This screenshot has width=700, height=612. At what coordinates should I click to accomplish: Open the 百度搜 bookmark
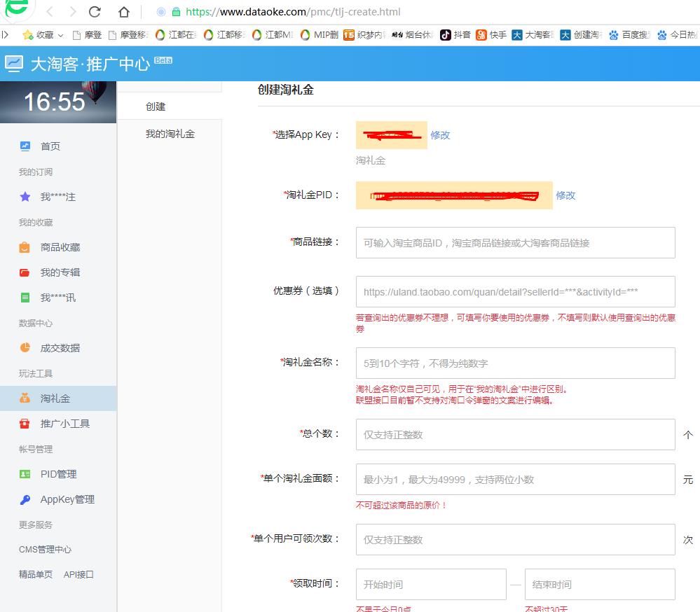point(629,35)
